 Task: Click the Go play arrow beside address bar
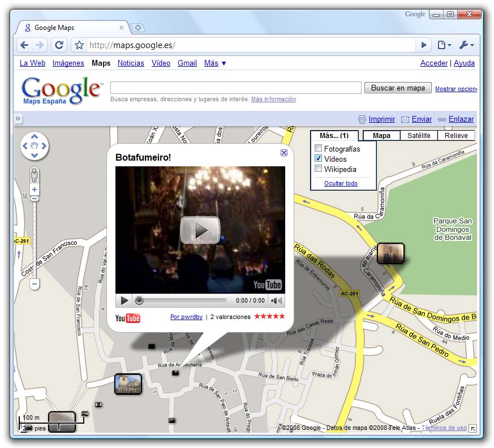[424, 45]
